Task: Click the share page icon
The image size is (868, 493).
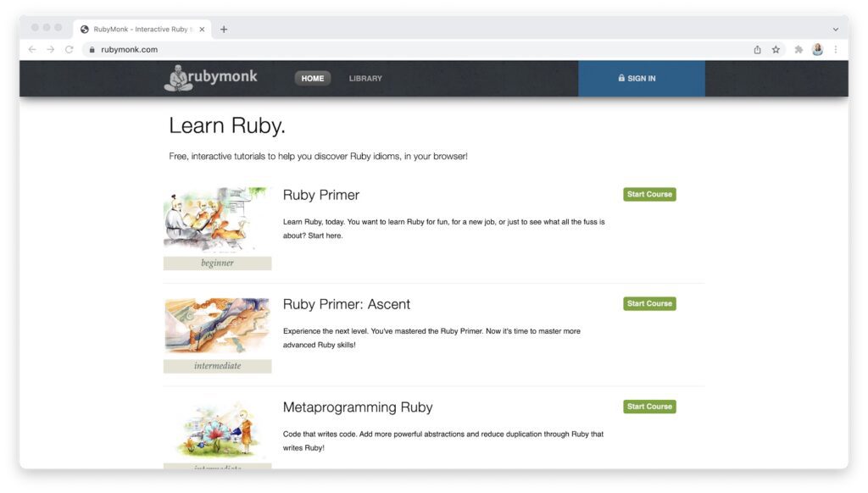Action: click(x=757, y=49)
